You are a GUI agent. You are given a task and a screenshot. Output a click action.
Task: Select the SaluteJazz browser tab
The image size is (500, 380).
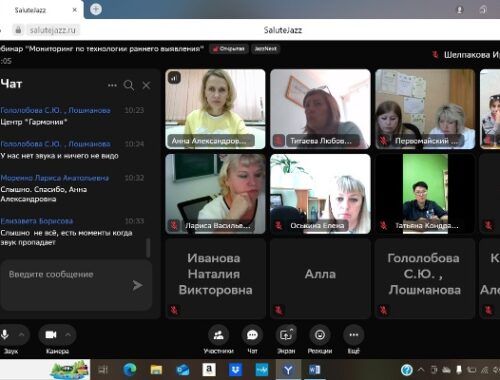42,10
